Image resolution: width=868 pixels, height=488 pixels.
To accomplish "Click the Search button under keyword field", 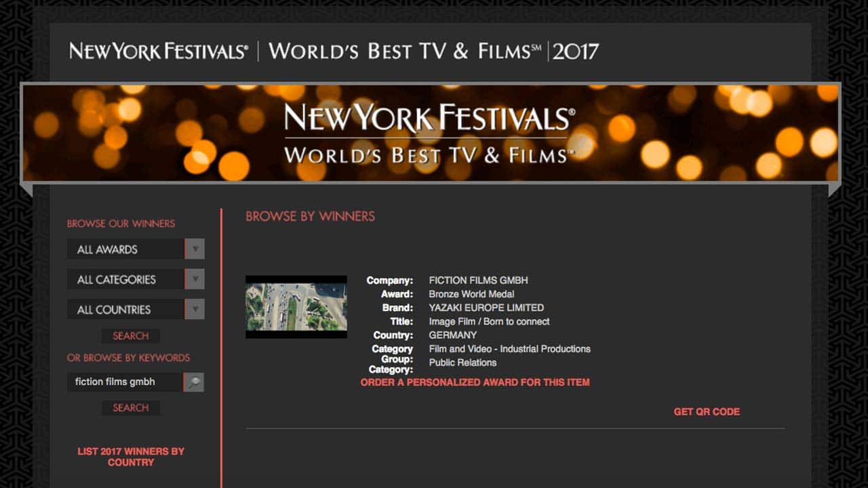I will 131,408.
